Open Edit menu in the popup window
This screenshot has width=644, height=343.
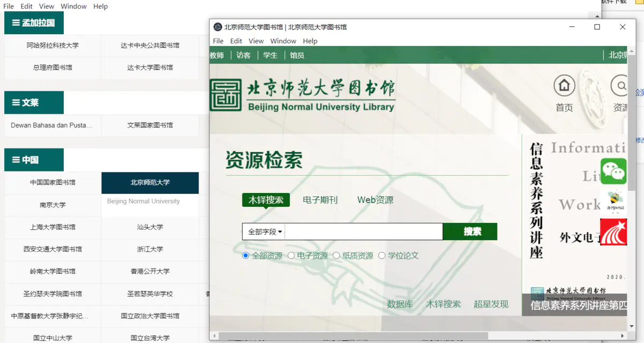click(x=236, y=41)
